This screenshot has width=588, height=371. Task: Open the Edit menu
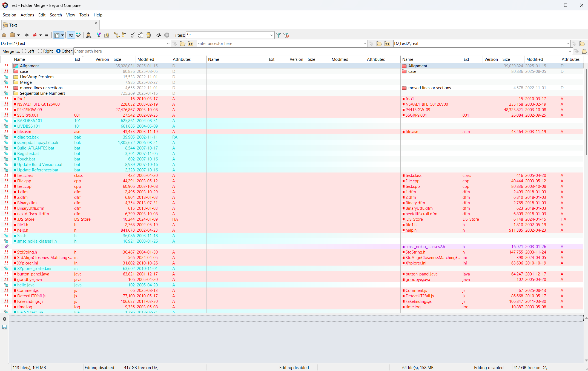point(42,15)
